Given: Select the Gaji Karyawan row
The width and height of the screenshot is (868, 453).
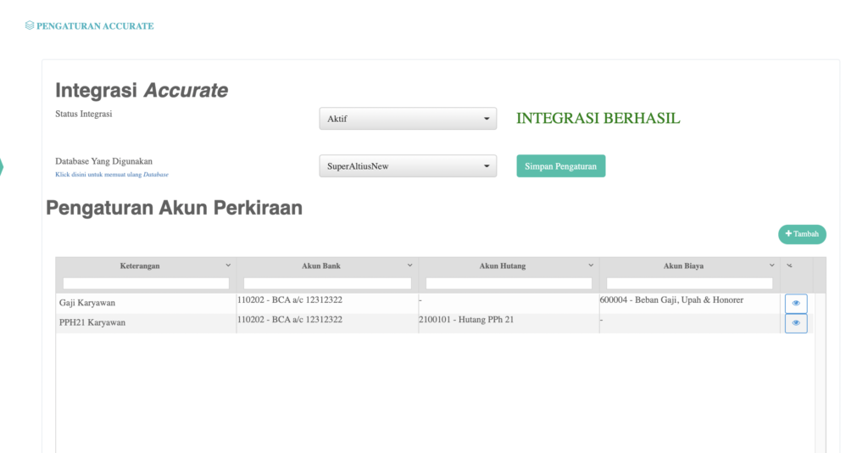Looking at the screenshot, I should pyautogui.click(x=145, y=303).
